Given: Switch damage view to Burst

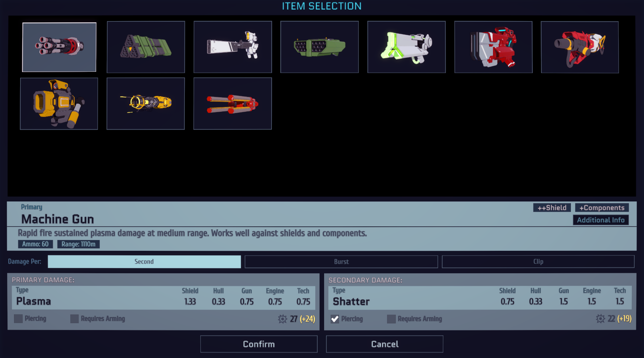Looking at the screenshot, I should 341,262.
